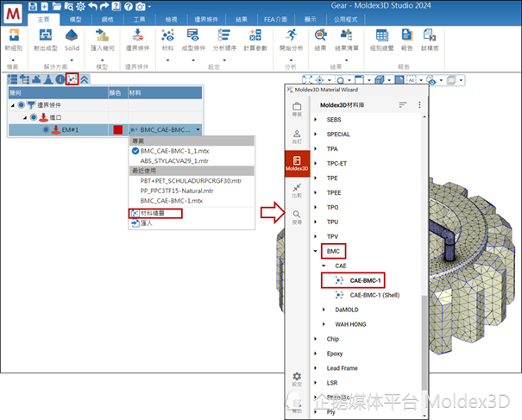522x420 pixels.
Task: Click the Solid mesh type icon
Action: 72,35
